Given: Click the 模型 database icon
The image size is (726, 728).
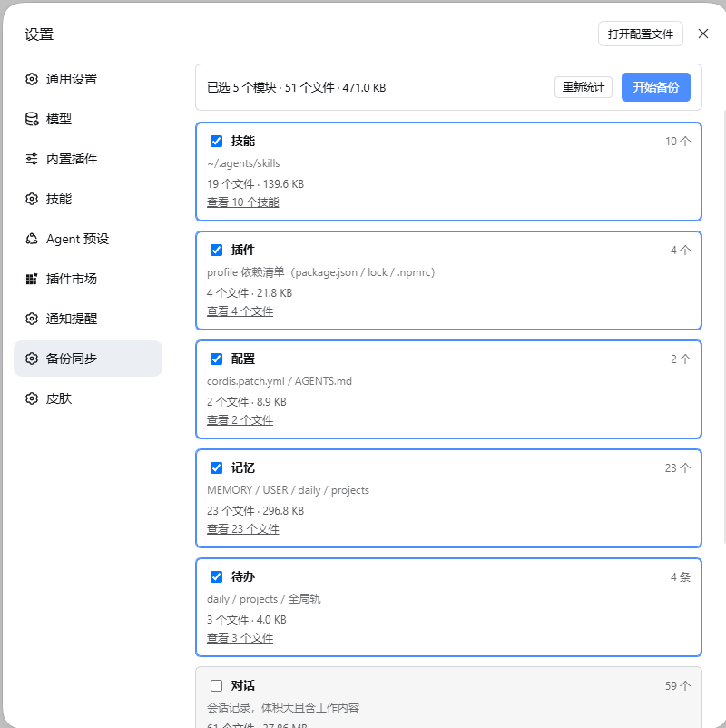Looking at the screenshot, I should click(32, 119).
